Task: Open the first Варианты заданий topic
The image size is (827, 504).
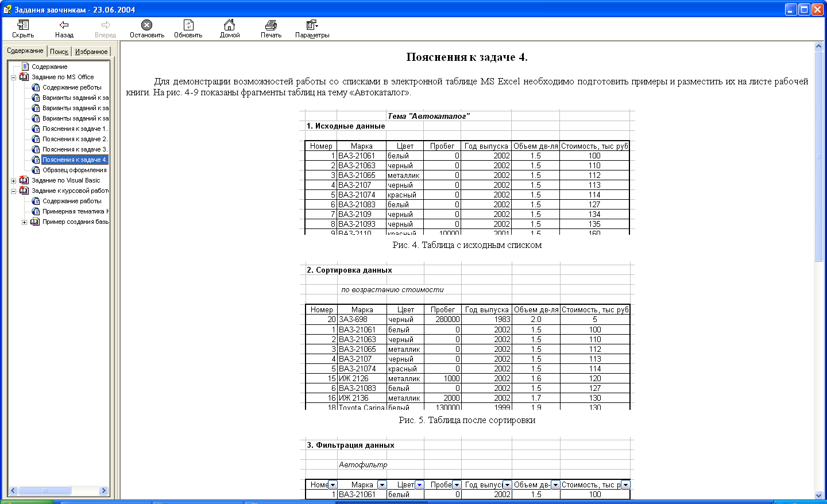Action: click(x=75, y=98)
